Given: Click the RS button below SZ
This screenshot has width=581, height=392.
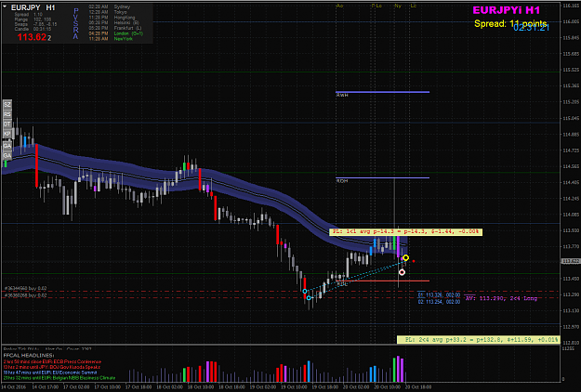Looking at the screenshot, I should (x=7, y=114).
